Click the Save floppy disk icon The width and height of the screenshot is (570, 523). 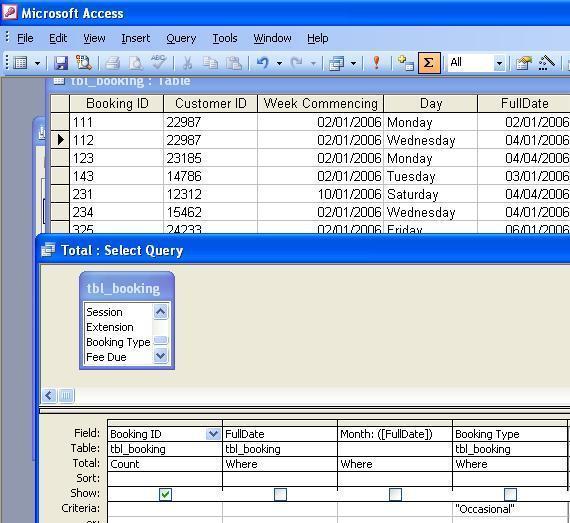click(x=61, y=63)
